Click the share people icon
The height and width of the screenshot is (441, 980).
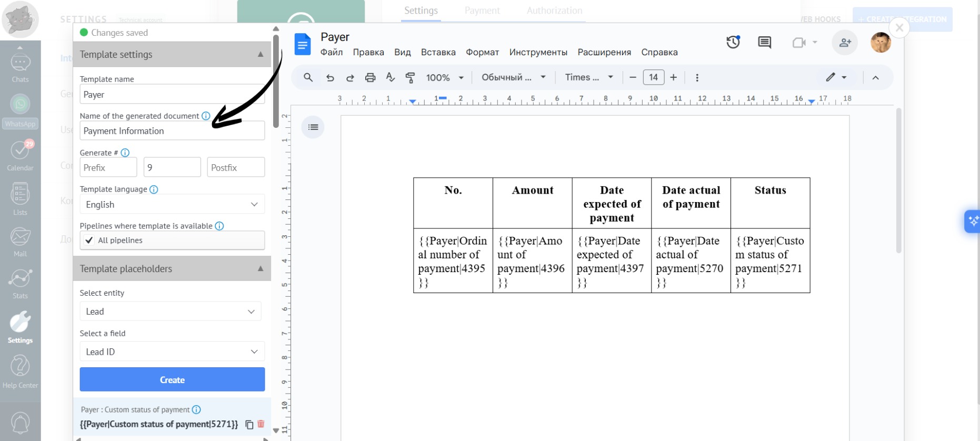(x=845, y=43)
